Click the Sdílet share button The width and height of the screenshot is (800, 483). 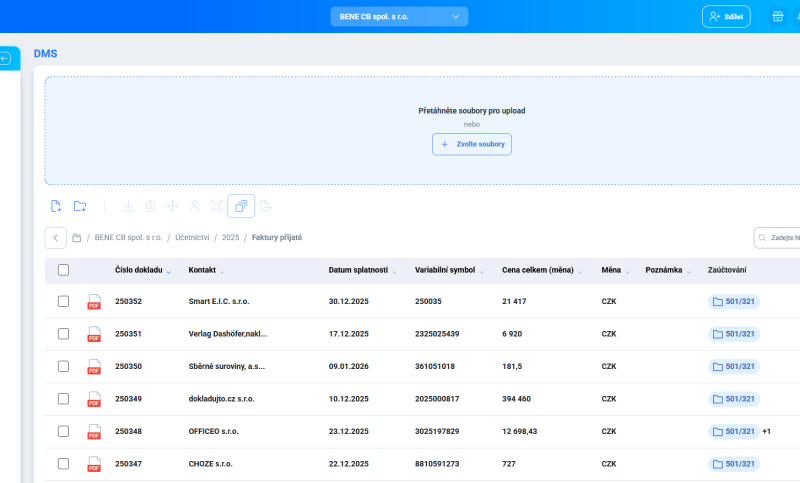[726, 16]
